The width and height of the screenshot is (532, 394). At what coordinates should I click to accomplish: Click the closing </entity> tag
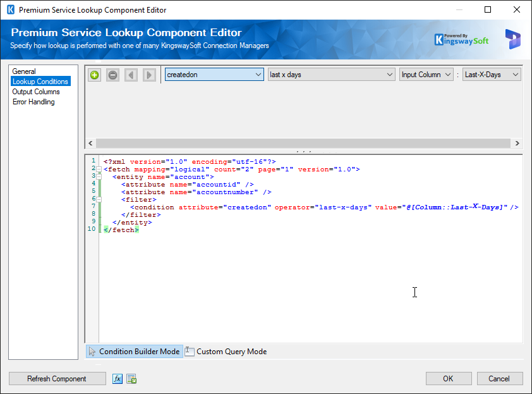click(x=132, y=223)
